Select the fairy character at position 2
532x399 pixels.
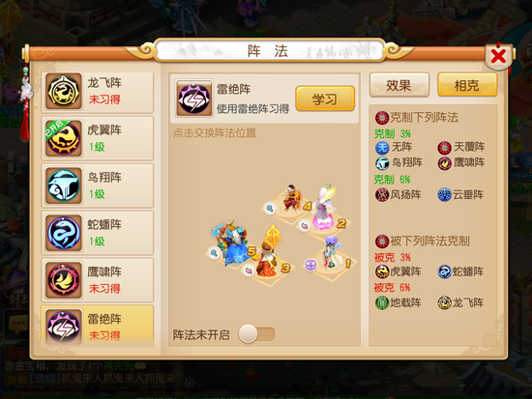(323, 208)
